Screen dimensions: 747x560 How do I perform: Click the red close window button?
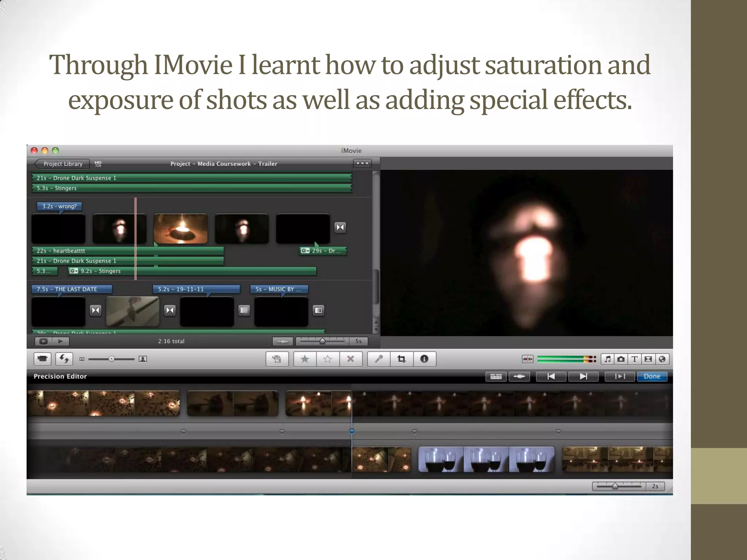[x=35, y=151]
